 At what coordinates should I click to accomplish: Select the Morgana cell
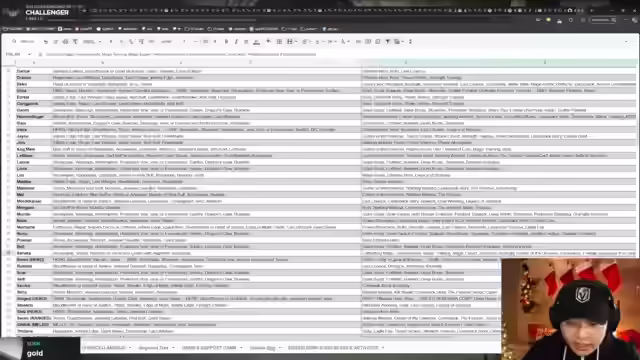pos(33,208)
